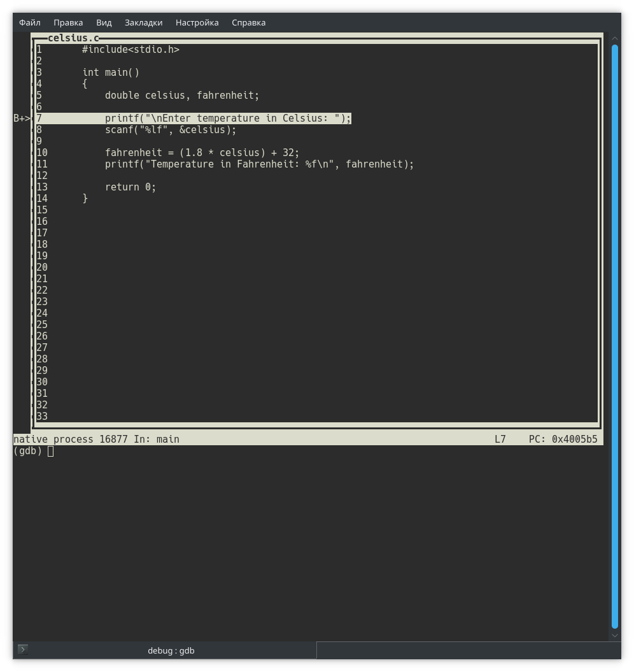Click the highlighted printf line 7
634x672 pixels.
[x=228, y=118]
